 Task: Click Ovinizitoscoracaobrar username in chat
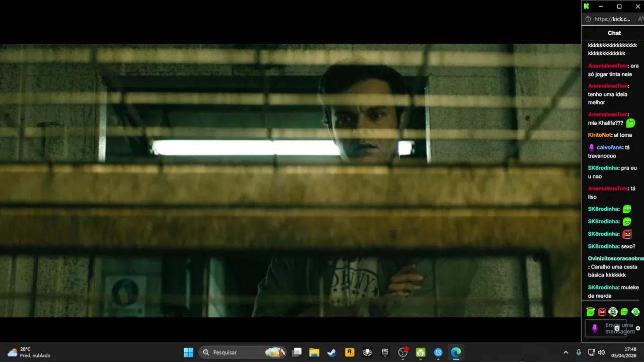point(616,258)
